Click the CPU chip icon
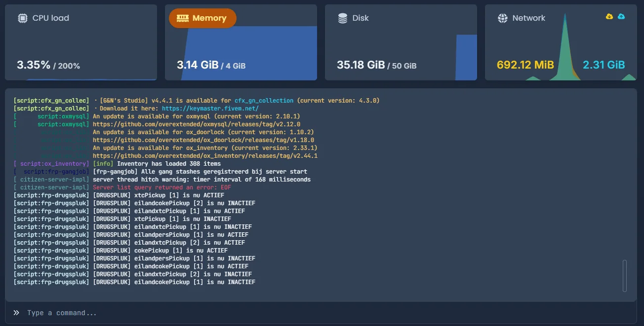644x326 pixels. (x=22, y=18)
